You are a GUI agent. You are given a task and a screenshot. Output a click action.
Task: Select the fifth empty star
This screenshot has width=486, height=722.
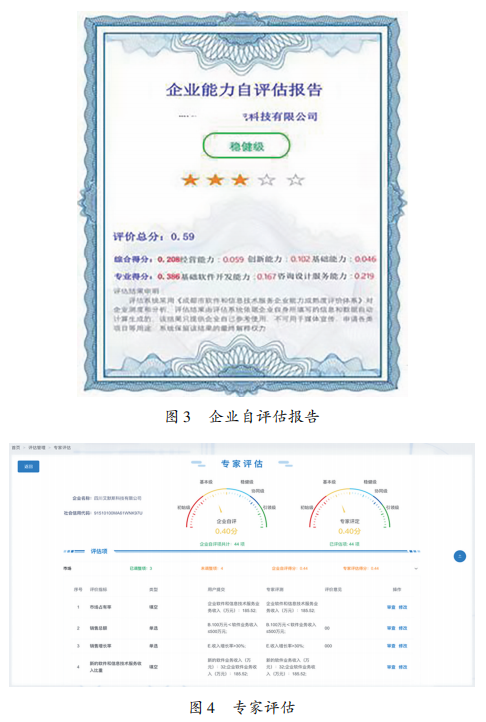coord(296,180)
